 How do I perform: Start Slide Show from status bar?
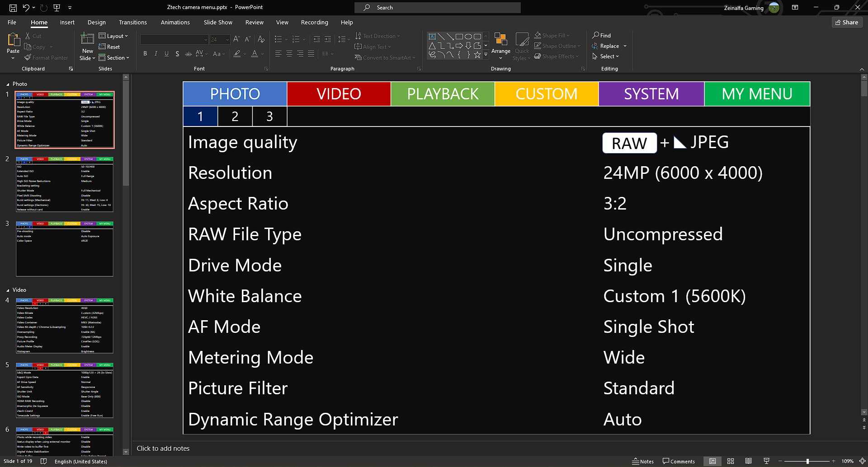[766, 461]
